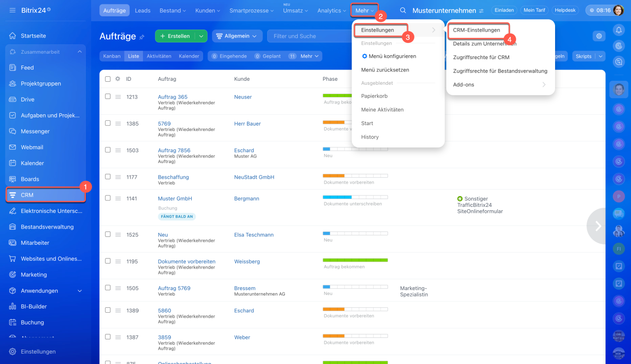Click the pin icon beside Aufträge title
Image resolution: width=631 pixels, height=364 pixels.
point(142,36)
